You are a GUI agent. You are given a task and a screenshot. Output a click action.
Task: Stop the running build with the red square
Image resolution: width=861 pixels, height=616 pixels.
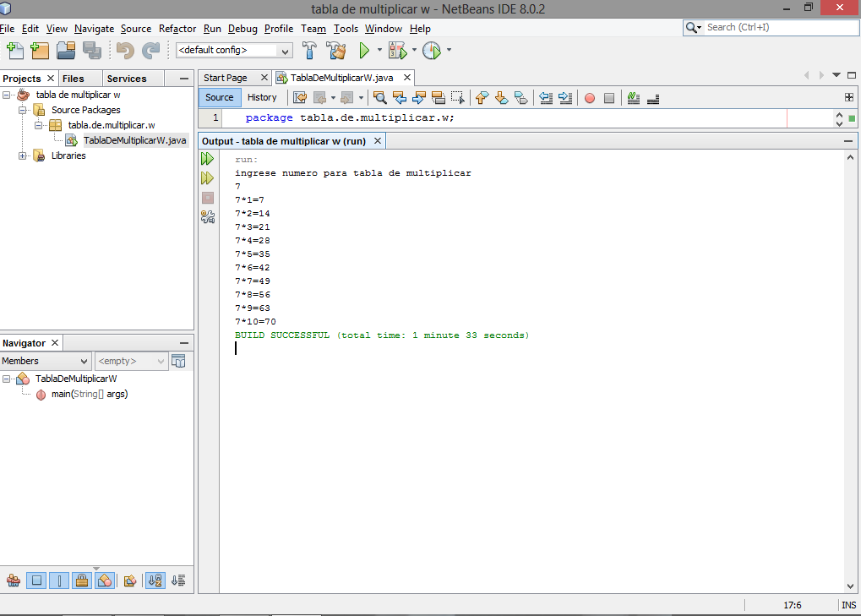coord(207,197)
